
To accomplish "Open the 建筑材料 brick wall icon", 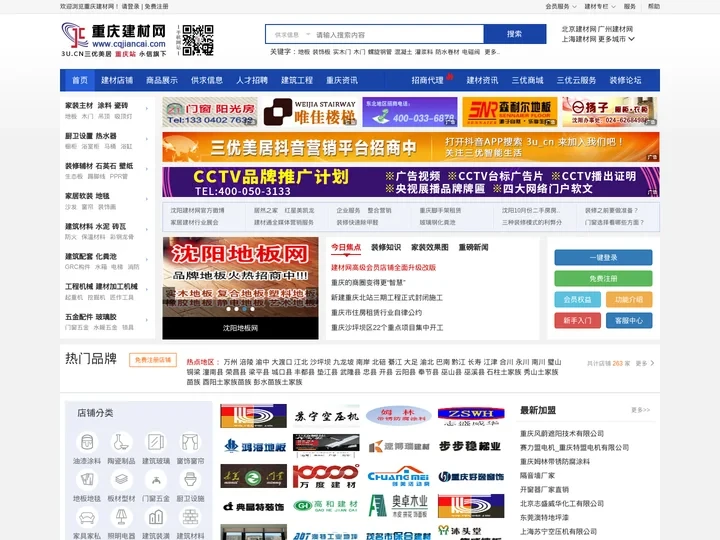I will [190, 518].
